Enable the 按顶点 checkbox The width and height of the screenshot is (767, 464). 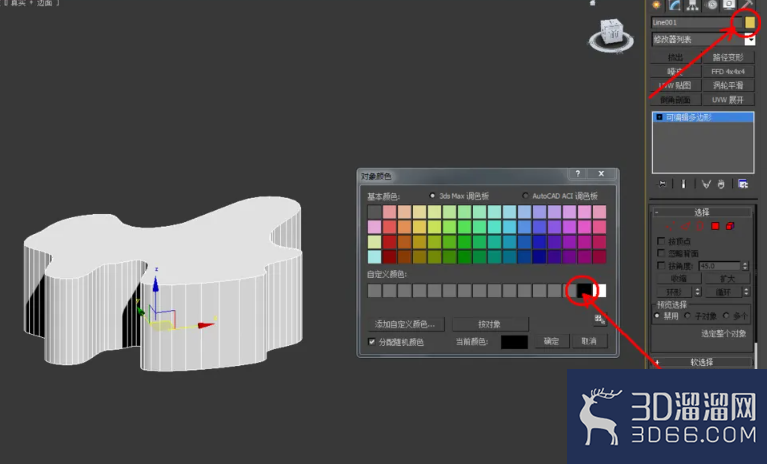(x=661, y=241)
